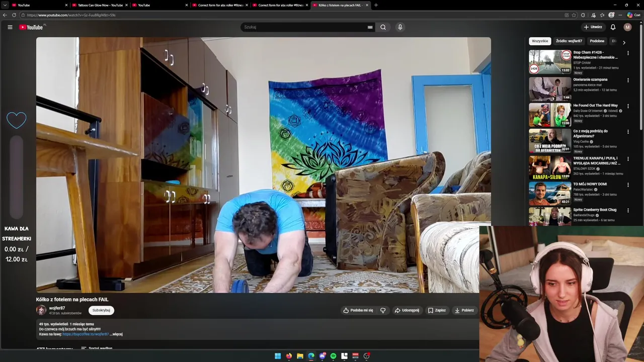
Task: Open the browser tab search dropdown arrow
Action: click(x=6, y=5)
